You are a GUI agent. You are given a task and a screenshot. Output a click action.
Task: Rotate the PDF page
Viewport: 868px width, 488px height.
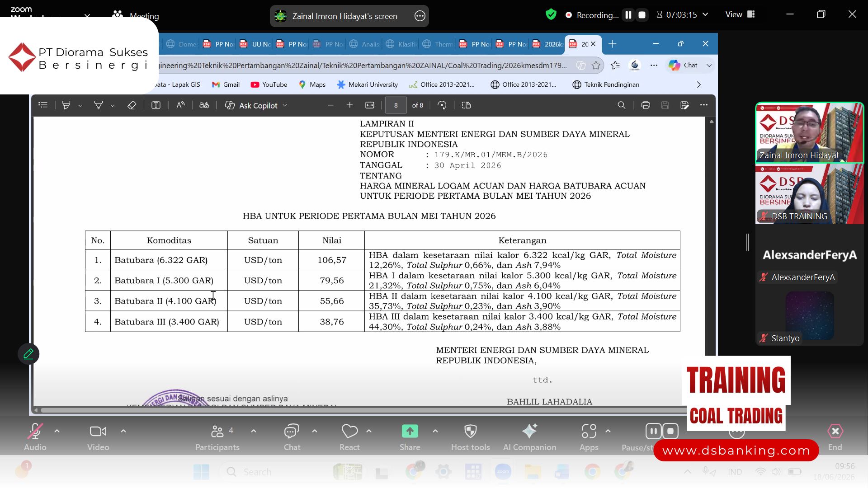[x=442, y=105]
